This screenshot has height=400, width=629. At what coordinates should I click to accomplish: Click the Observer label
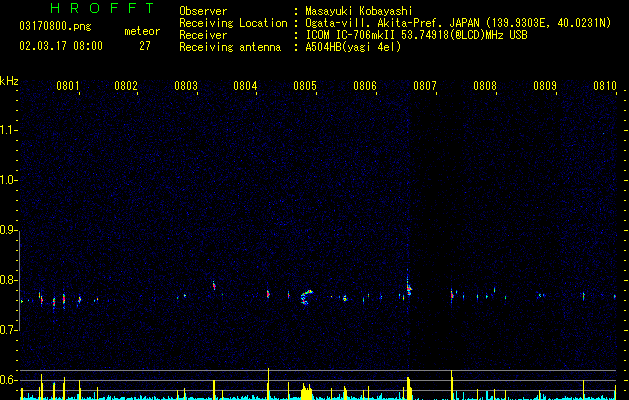point(203,11)
